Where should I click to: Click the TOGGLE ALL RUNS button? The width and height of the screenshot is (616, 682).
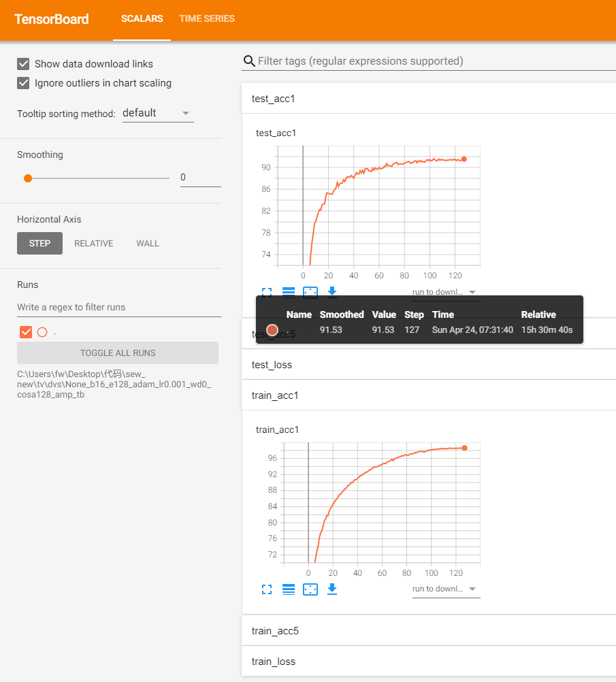click(x=117, y=353)
